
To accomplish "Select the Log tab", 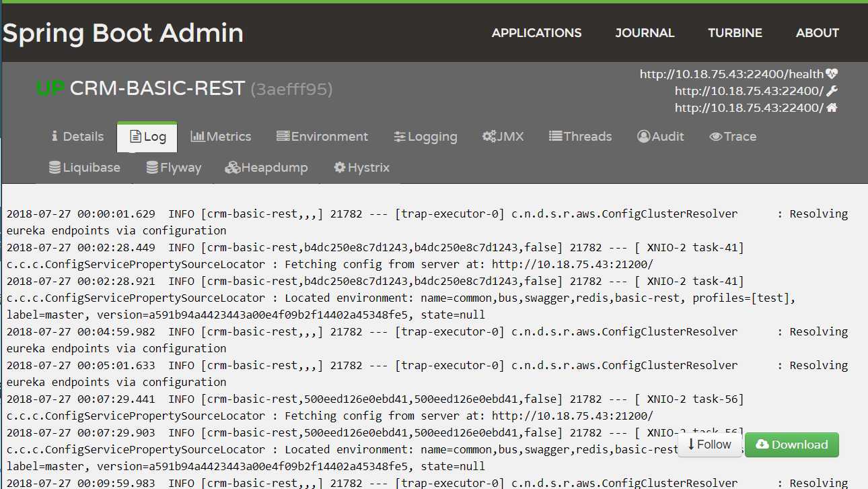I will [x=147, y=137].
